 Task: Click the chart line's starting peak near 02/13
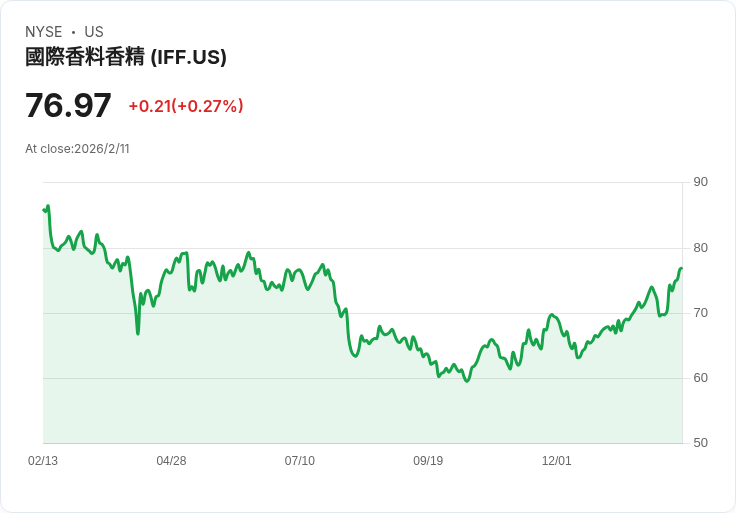tap(47, 207)
